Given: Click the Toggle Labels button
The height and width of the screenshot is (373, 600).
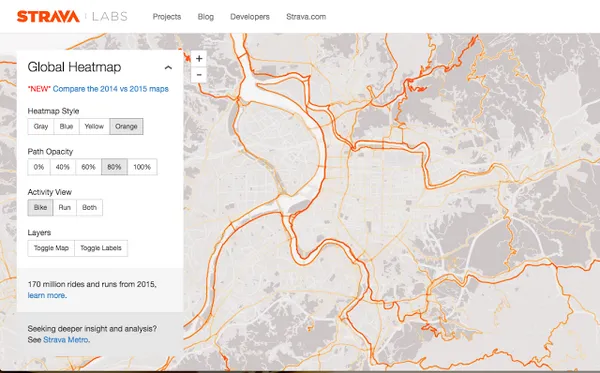Looking at the screenshot, I should click(101, 248).
